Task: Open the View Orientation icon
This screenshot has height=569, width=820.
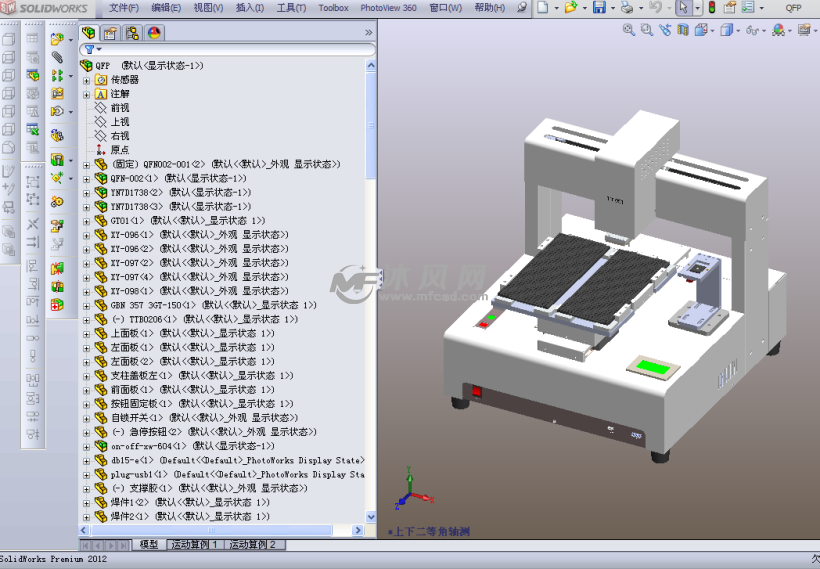Action: point(701,30)
